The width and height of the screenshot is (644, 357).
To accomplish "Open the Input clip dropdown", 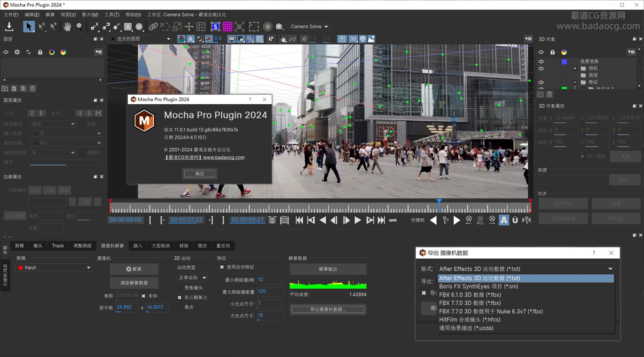I will click(54, 267).
